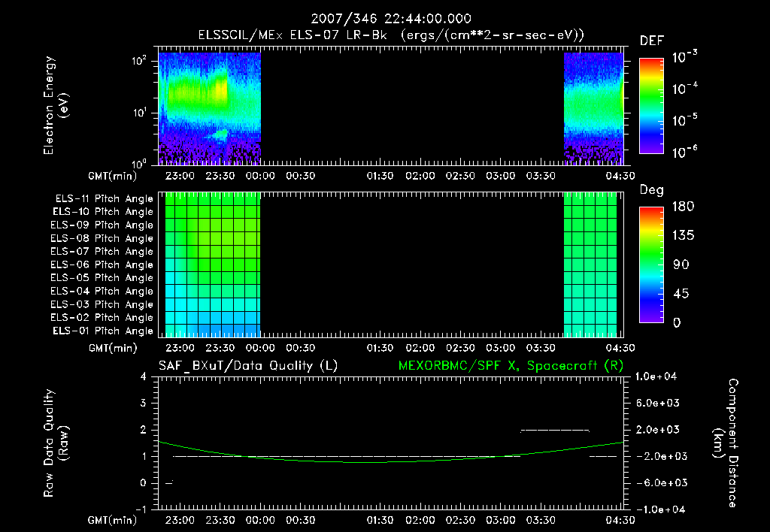Click the 03:30 tick under the bottom panel
This screenshot has width=770, height=532.
(541, 520)
